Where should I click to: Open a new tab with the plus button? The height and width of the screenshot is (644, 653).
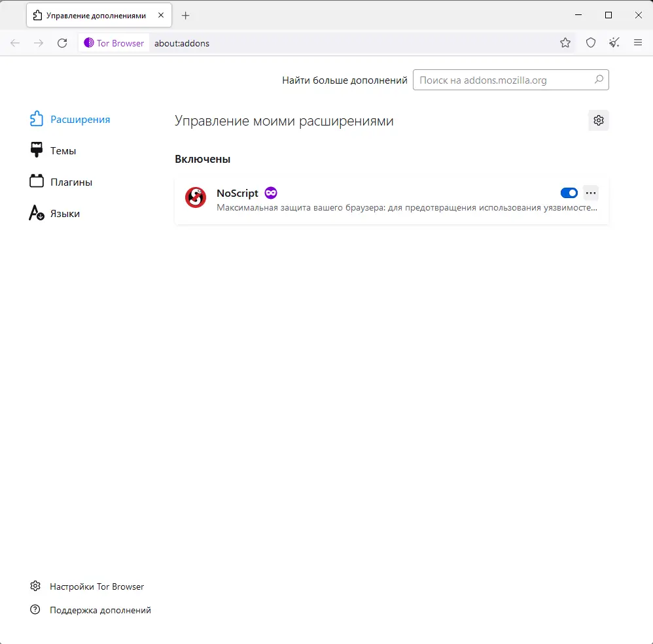186,16
